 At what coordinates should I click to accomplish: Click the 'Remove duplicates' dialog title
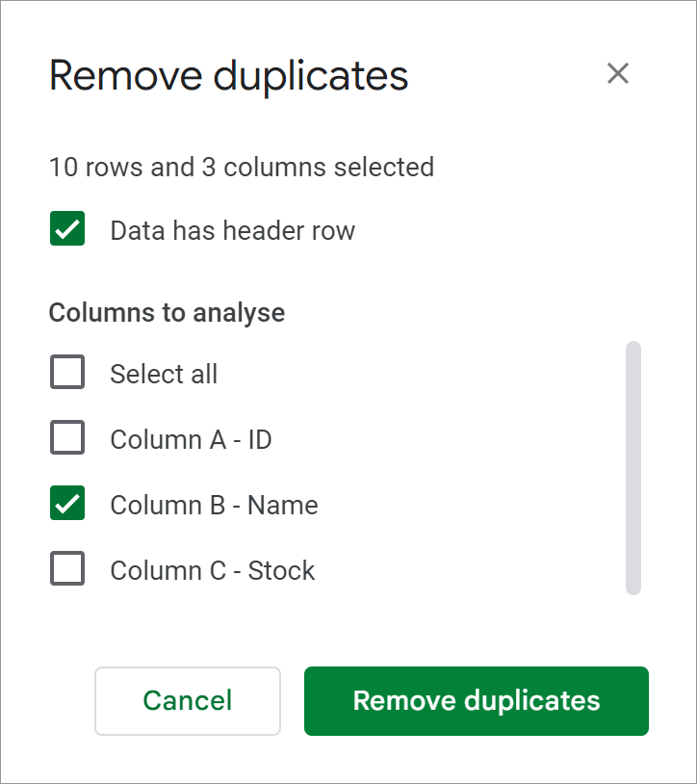pos(228,74)
